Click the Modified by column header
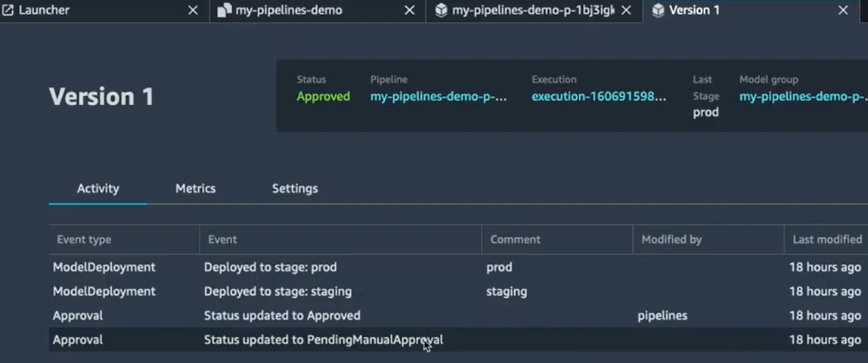Viewport: 868px width, 363px height. tap(671, 239)
